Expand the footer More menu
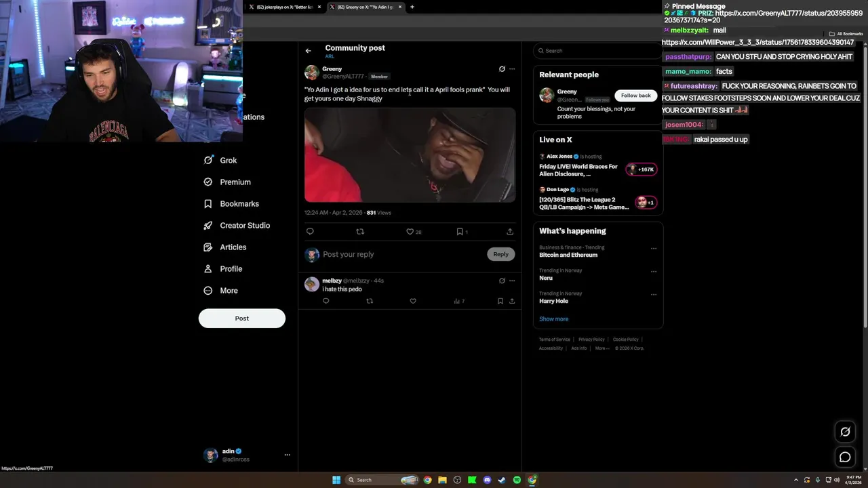Viewport: 868px width, 488px height. (x=602, y=348)
